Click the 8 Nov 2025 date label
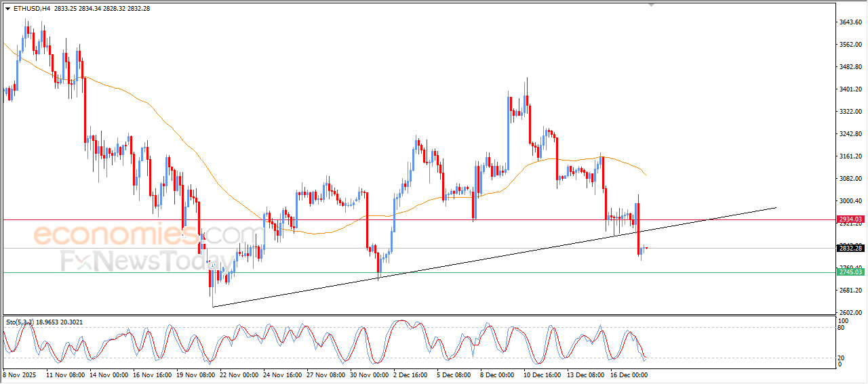 (x=19, y=374)
